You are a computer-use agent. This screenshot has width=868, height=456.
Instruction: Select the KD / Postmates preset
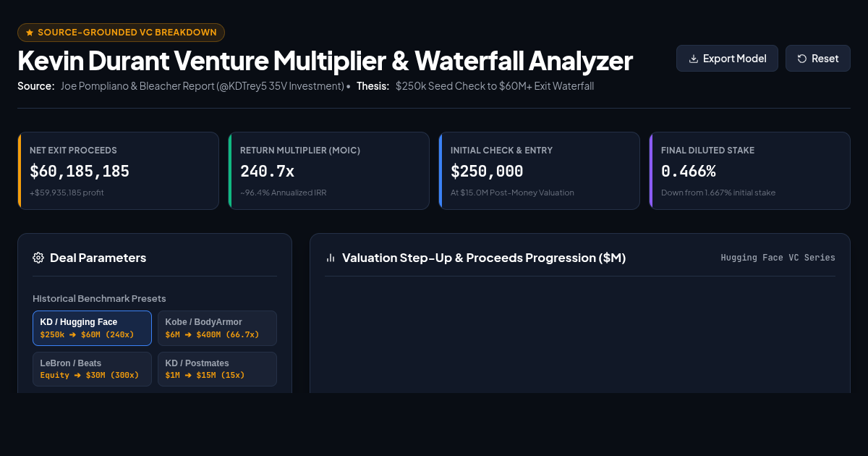(217, 369)
